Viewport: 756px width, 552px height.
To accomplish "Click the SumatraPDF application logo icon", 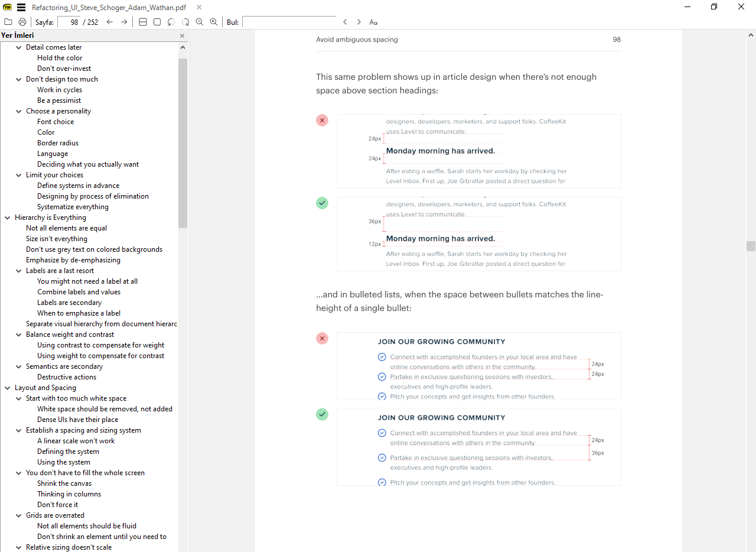I will tap(8, 7).
